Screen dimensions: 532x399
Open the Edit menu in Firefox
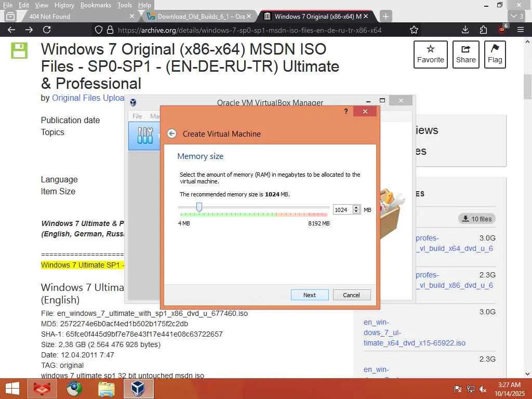pos(23,5)
